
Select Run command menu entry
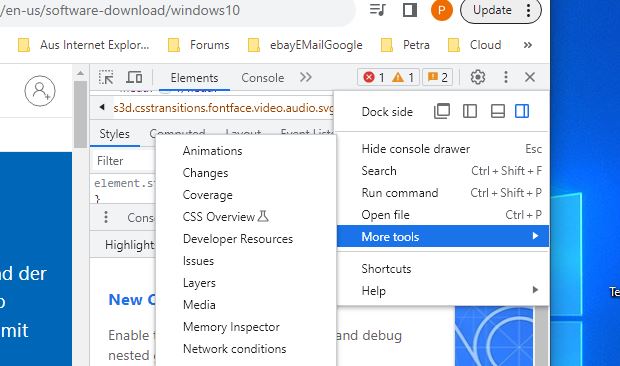tap(443, 193)
